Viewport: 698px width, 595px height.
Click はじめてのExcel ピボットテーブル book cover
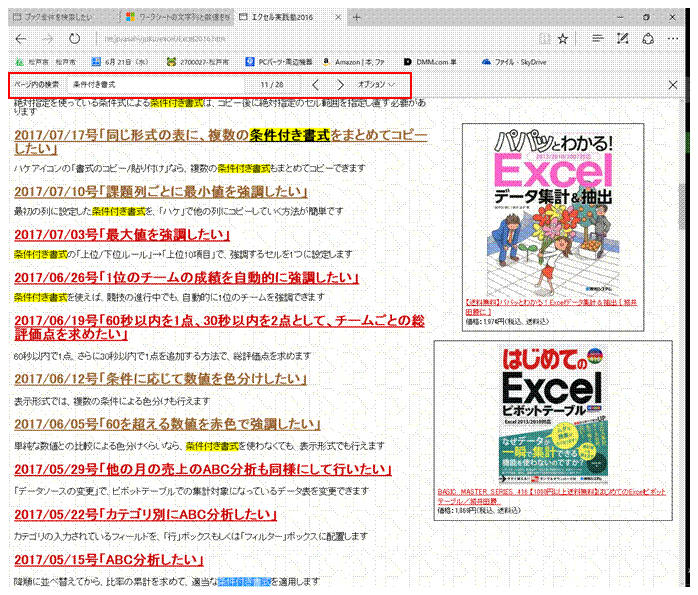(x=553, y=415)
